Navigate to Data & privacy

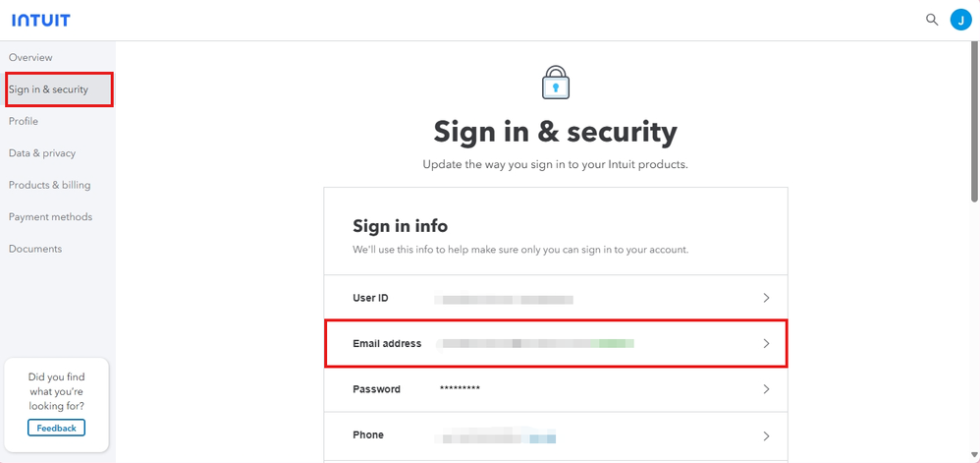coord(42,153)
